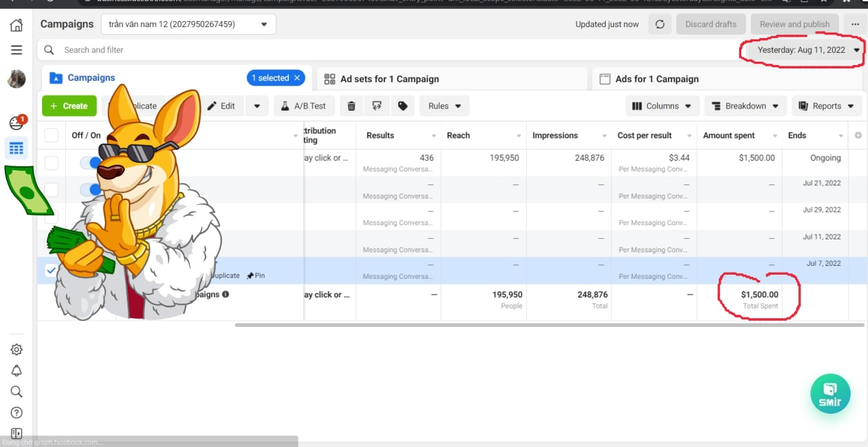Click the Review and publish button

click(x=794, y=24)
